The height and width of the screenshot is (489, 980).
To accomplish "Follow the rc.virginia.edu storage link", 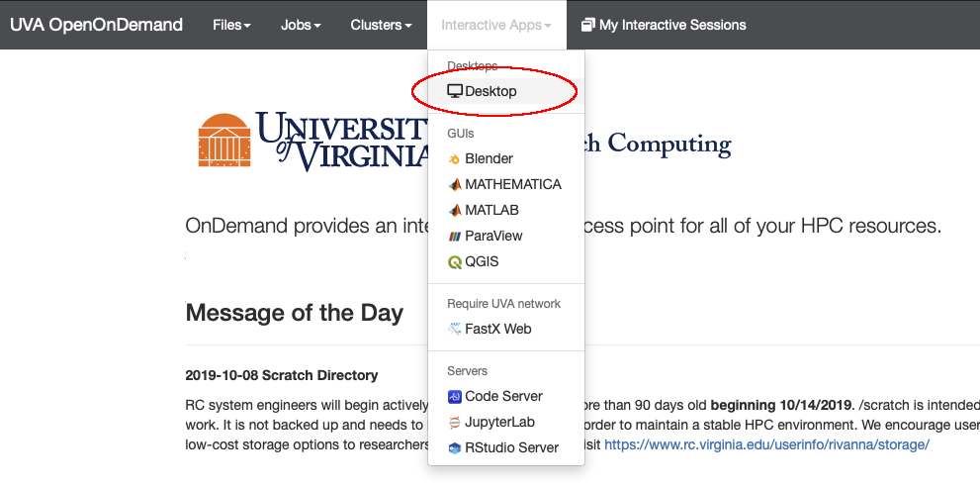I will click(x=766, y=444).
